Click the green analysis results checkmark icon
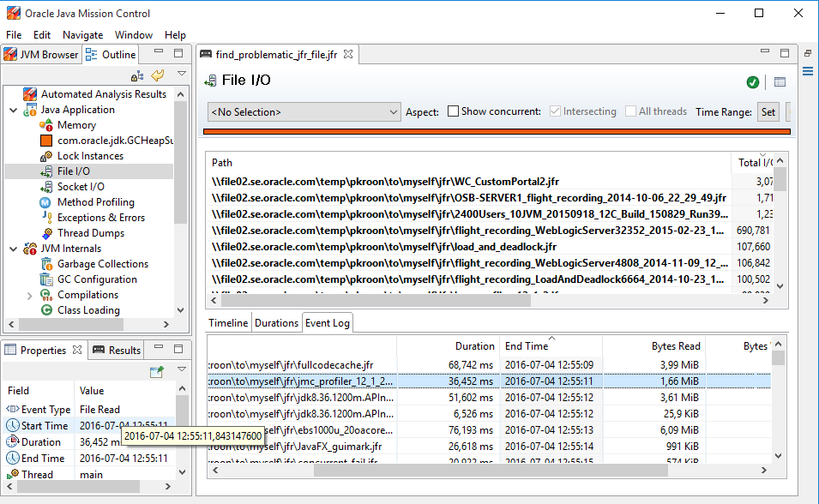The height and width of the screenshot is (504, 819). [752, 82]
